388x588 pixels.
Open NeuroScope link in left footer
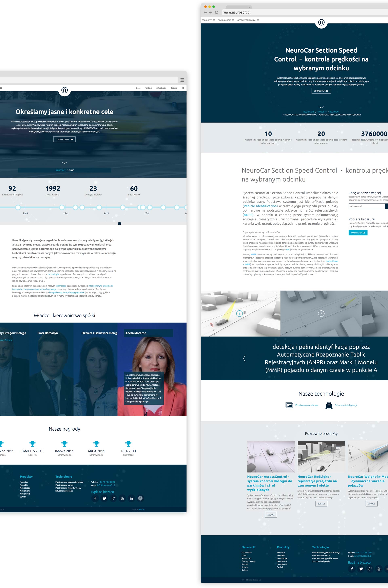click(25, 488)
